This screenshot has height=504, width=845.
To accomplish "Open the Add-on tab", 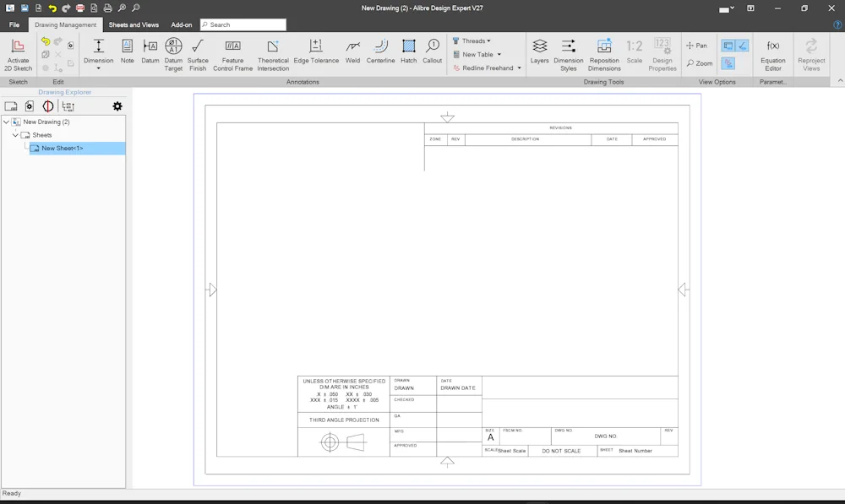I will point(182,24).
